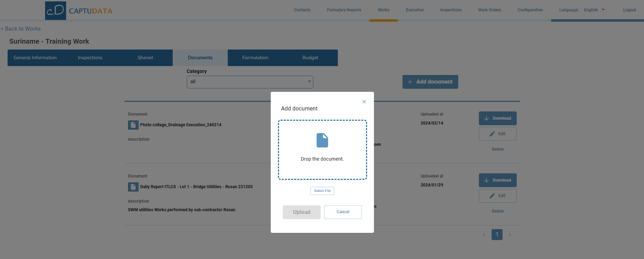644x259 pixels.
Task: Switch to the Formulation tab
Action: (x=255, y=58)
